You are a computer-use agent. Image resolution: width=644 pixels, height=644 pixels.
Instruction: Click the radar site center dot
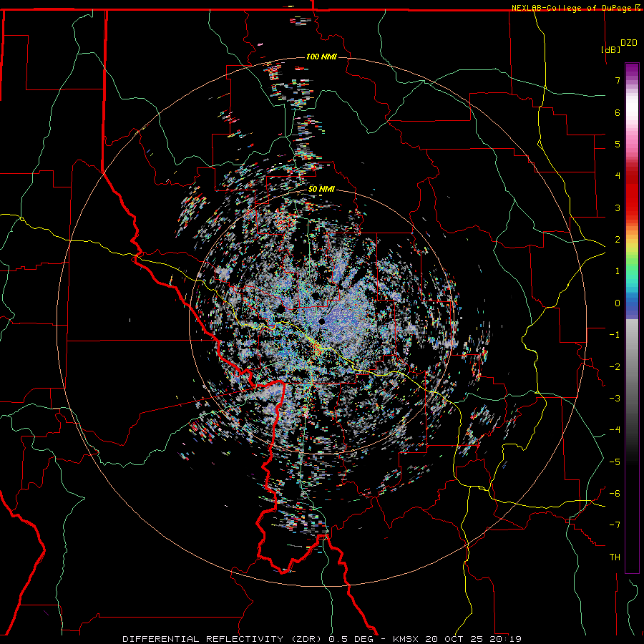click(x=321, y=321)
